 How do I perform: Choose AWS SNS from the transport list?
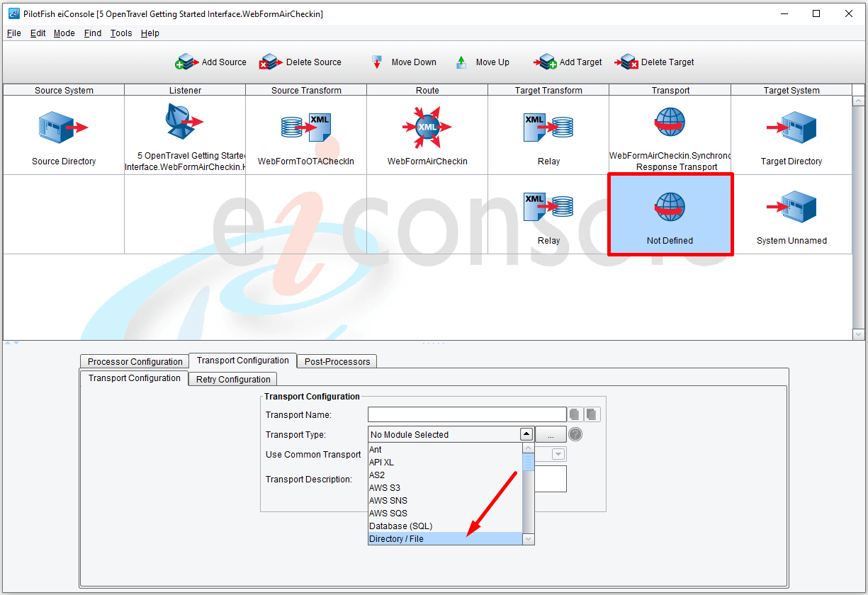click(x=445, y=500)
